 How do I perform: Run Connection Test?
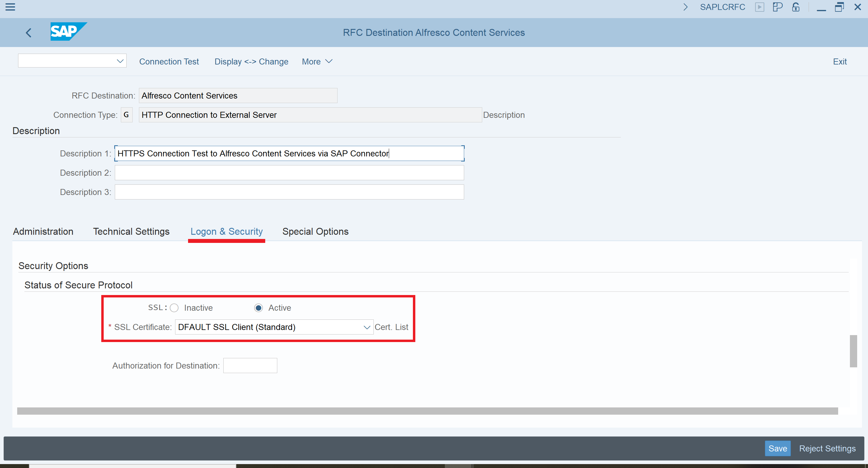pyautogui.click(x=169, y=62)
